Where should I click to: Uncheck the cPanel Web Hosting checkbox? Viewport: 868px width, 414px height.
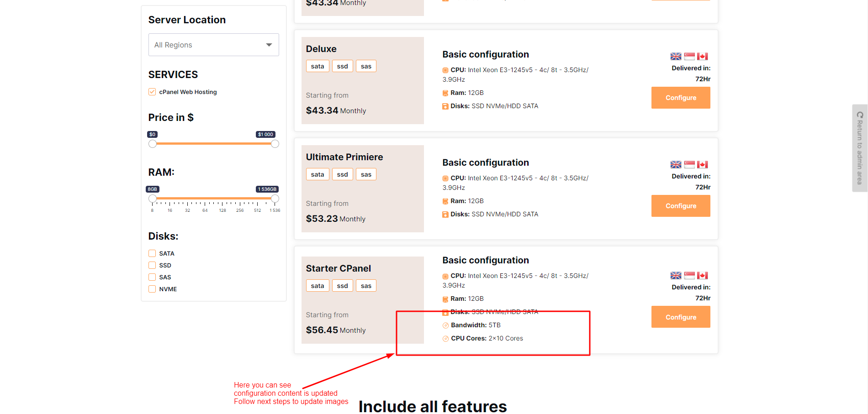[x=152, y=92]
